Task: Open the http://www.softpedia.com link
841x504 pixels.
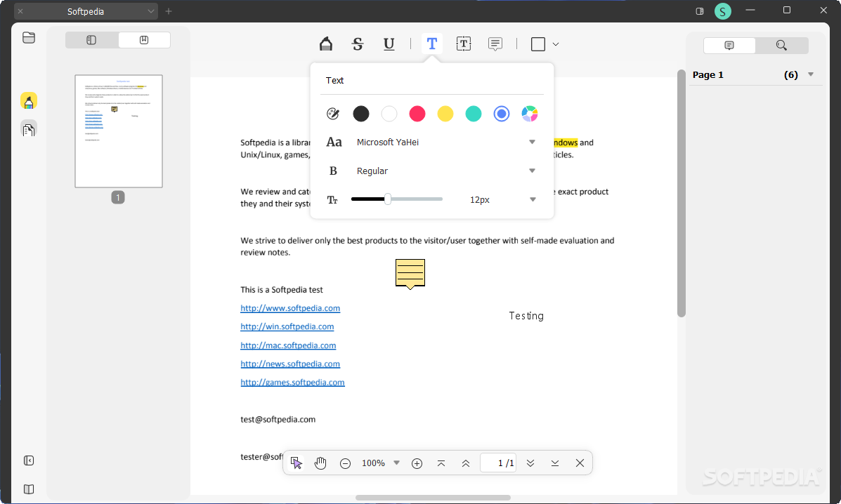Action: [290, 308]
